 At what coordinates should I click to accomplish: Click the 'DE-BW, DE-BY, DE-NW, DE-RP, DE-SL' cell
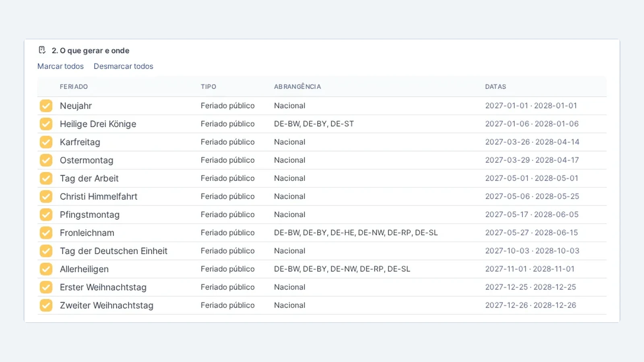click(342, 269)
